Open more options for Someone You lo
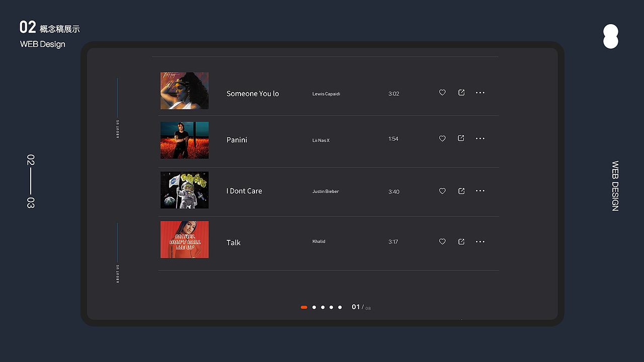Screen dimensions: 644x362 480,93
